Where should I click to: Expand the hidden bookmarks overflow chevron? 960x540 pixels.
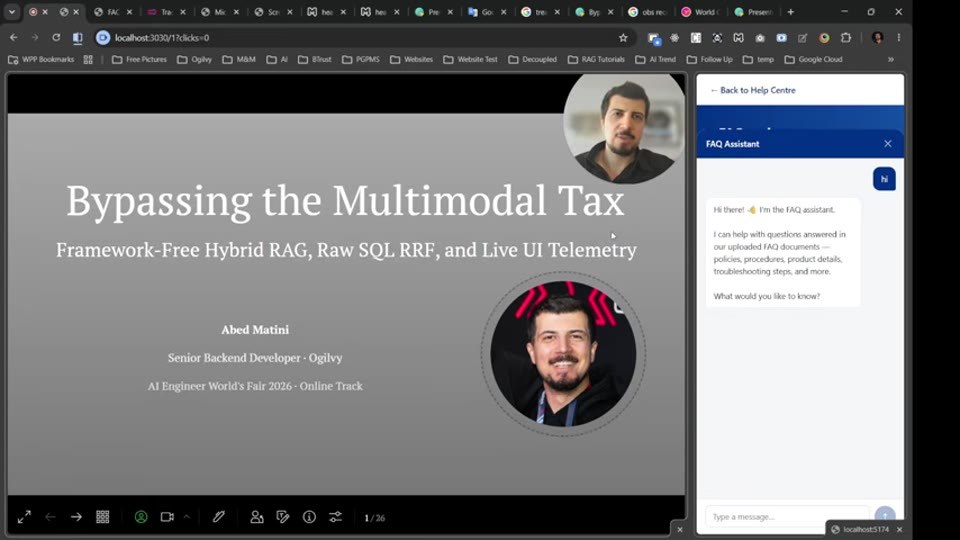[x=891, y=59]
